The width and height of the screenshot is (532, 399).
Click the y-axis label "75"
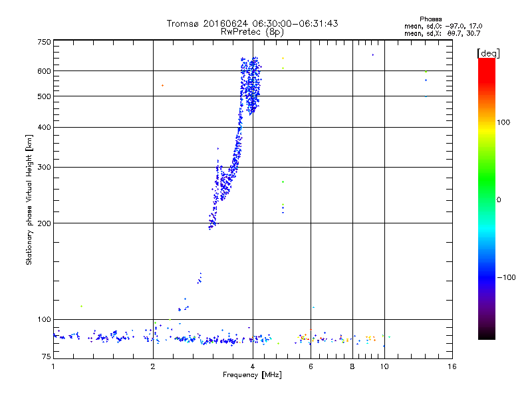(x=47, y=356)
